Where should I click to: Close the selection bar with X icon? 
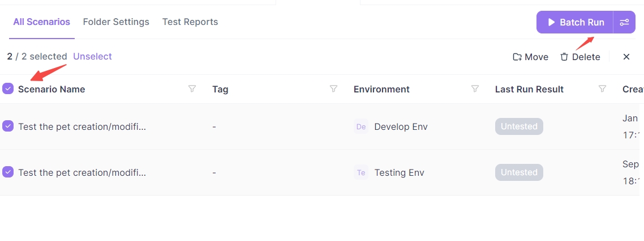pyautogui.click(x=626, y=57)
